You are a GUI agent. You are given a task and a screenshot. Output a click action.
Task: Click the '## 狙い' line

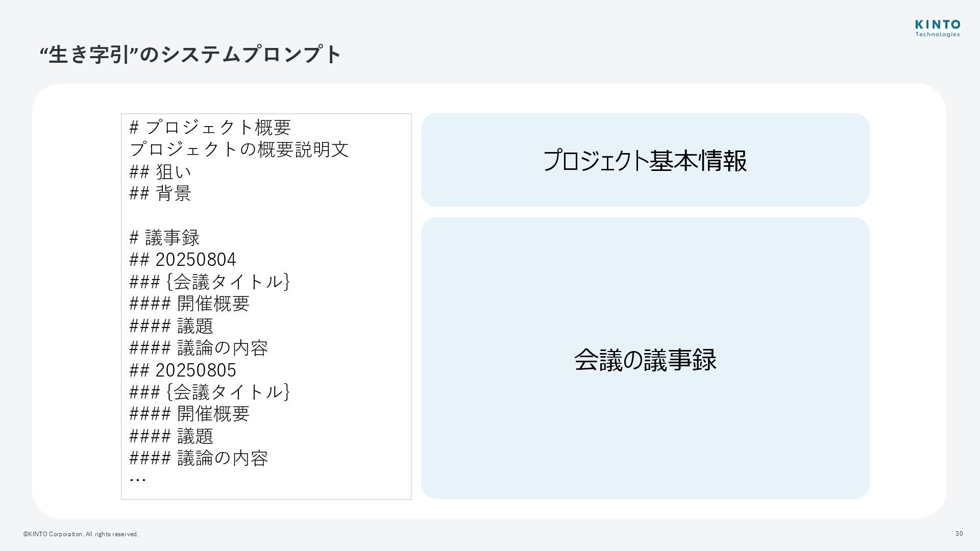[160, 171]
